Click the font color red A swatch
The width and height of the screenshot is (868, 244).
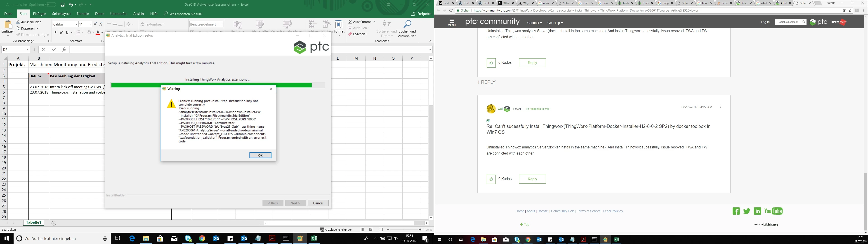98,33
